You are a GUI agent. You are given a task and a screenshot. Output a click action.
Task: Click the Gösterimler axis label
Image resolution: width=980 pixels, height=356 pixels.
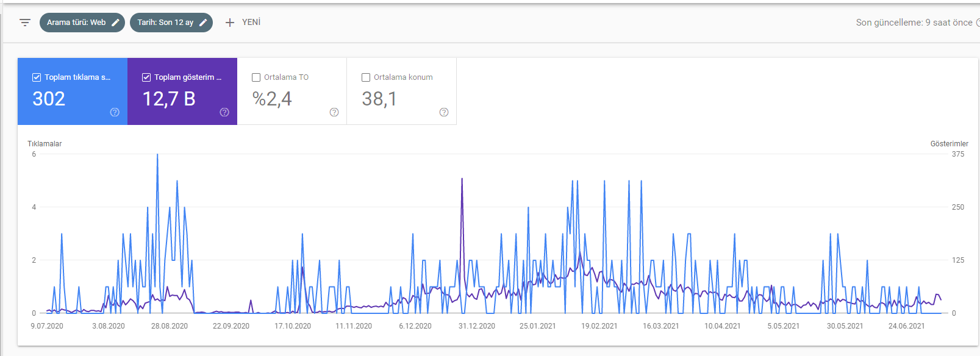949,144
